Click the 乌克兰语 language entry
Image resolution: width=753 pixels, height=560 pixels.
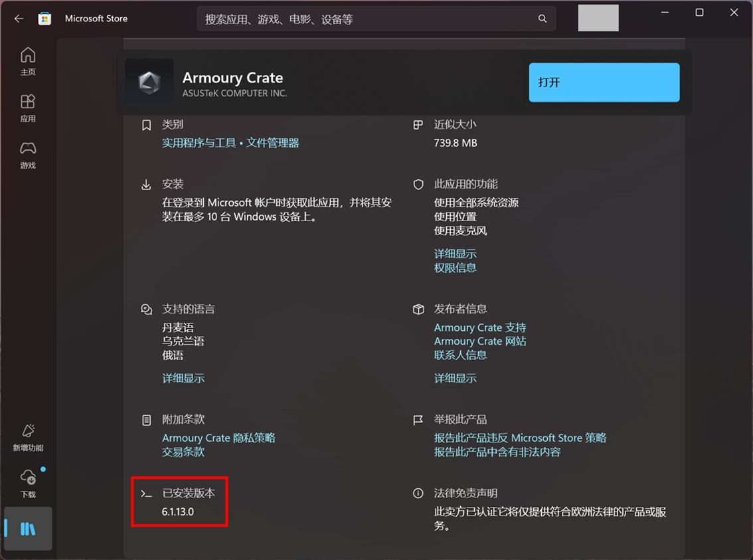point(183,341)
